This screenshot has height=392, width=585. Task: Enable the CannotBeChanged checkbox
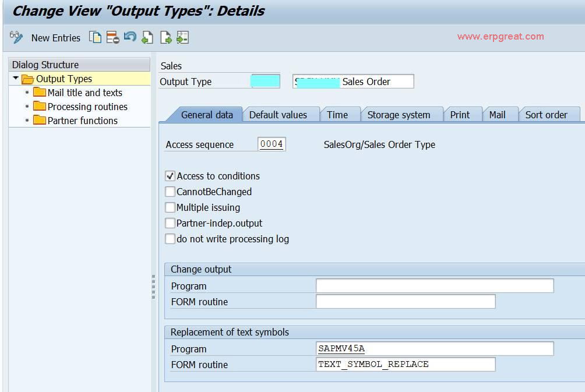tap(170, 192)
